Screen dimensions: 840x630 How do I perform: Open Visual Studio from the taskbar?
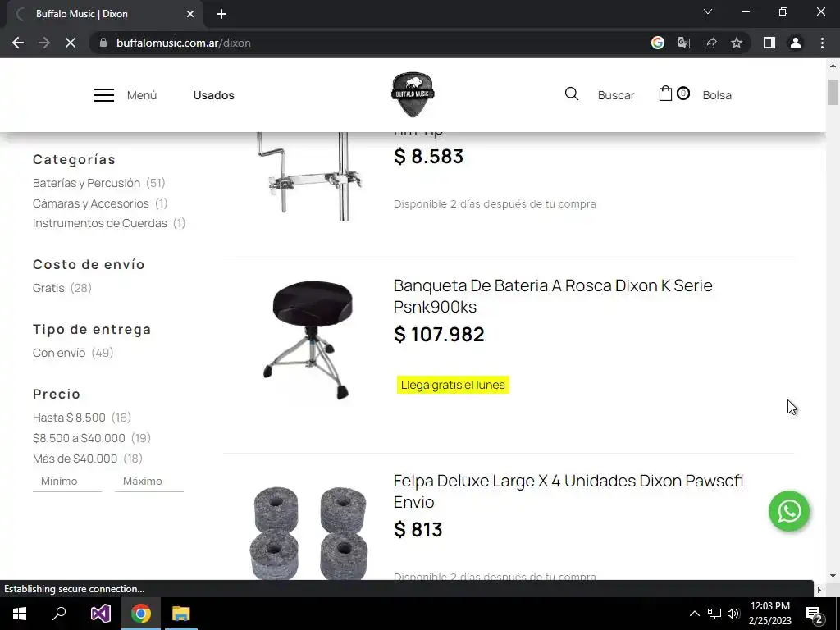pyautogui.click(x=100, y=614)
